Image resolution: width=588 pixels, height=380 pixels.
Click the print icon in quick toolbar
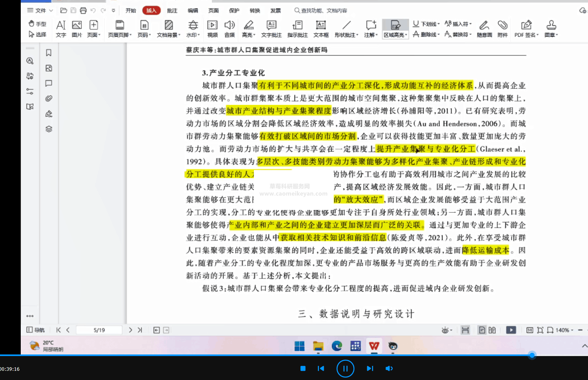83,10
